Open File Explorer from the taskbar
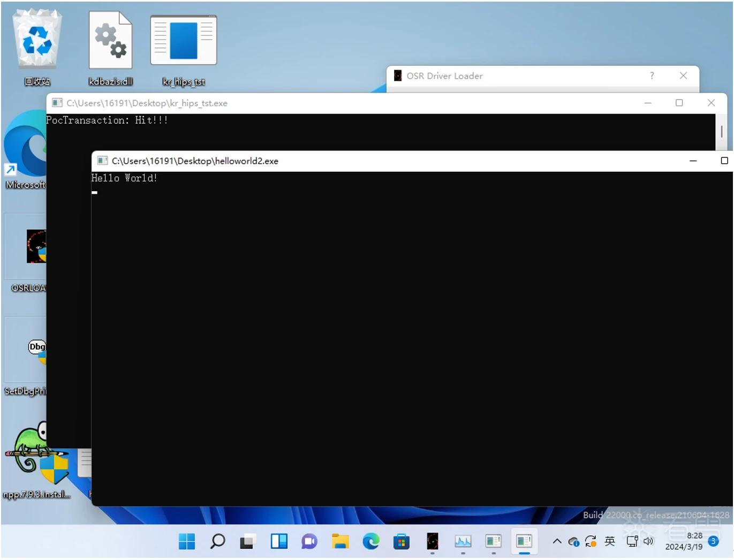The width and height of the screenshot is (734, 560). pyautogui.click(x=340, y=542)
